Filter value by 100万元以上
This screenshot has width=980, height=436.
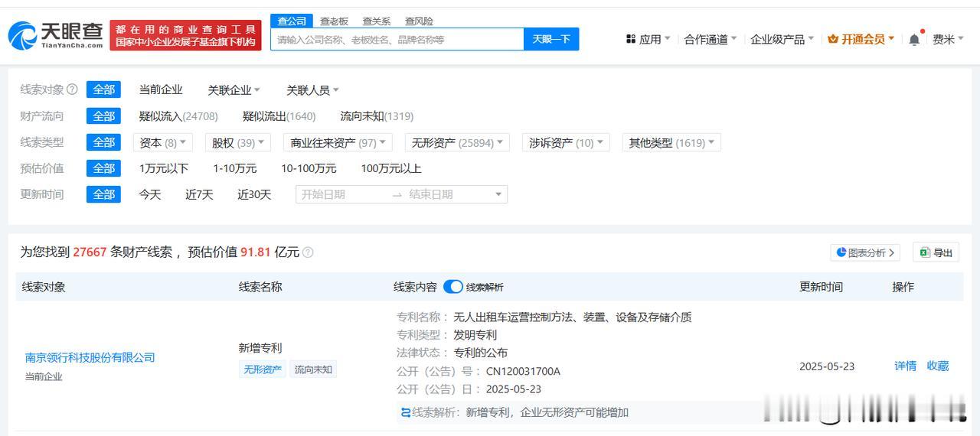(x=391, y=168)
